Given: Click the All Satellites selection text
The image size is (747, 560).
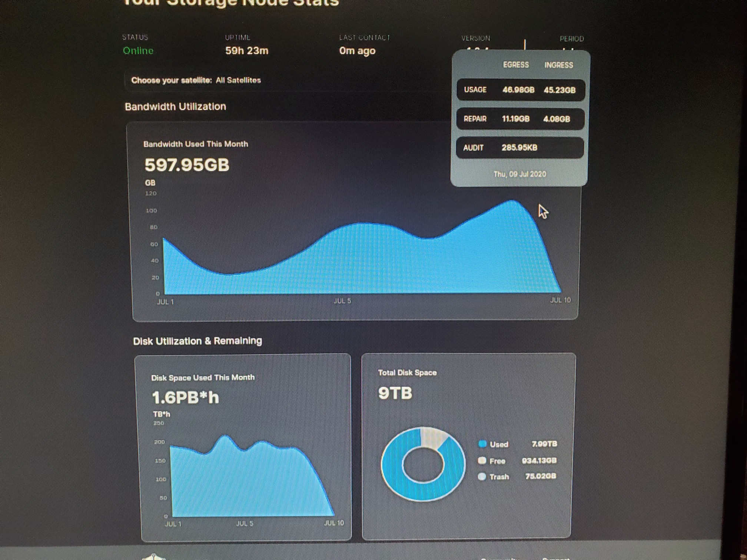Looking at the screenshot, I should [238, 80].
